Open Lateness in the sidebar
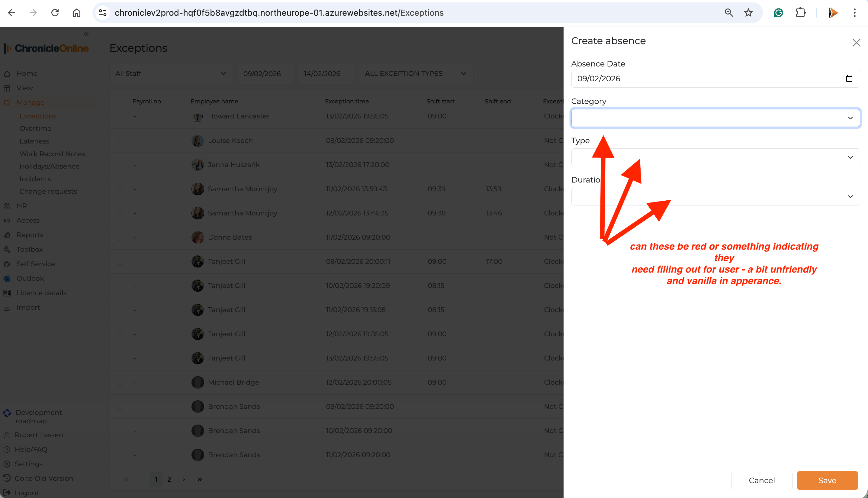Viewport: 868px width, 498px height. [x=34, y=141]
